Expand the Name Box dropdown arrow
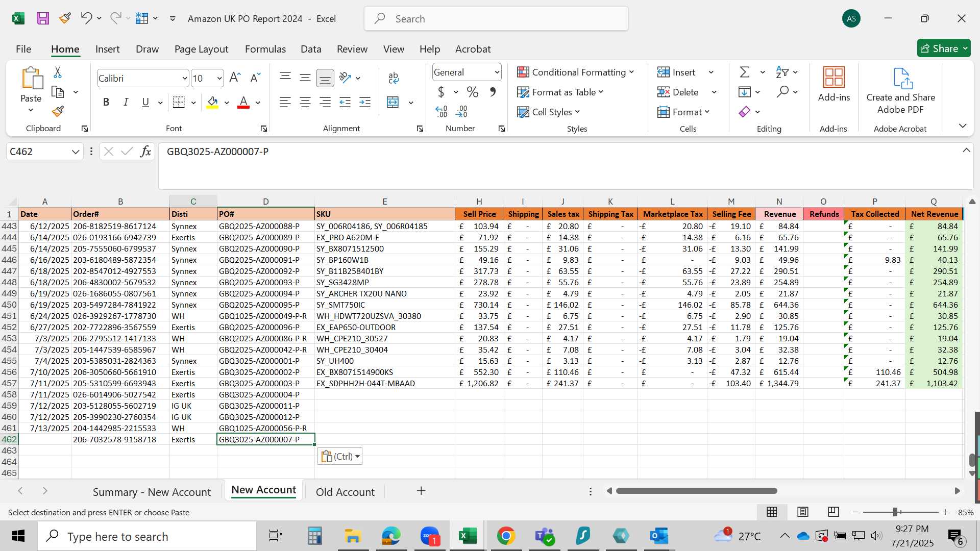 pos(76,152)
